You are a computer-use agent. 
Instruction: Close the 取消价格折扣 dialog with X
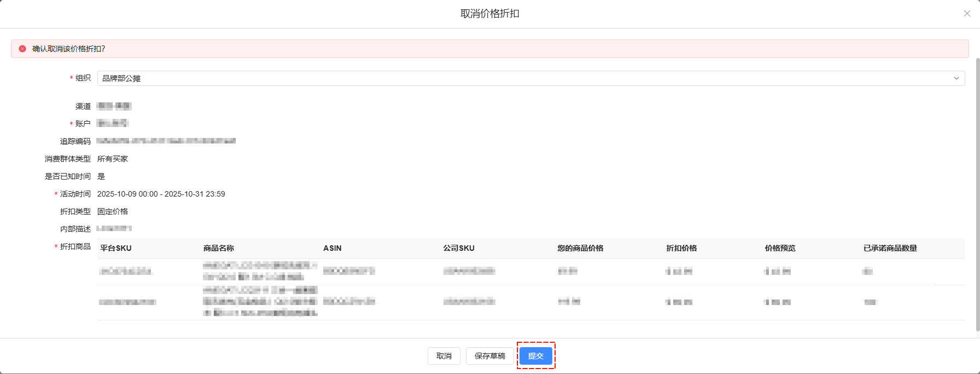tap(967, 14)
